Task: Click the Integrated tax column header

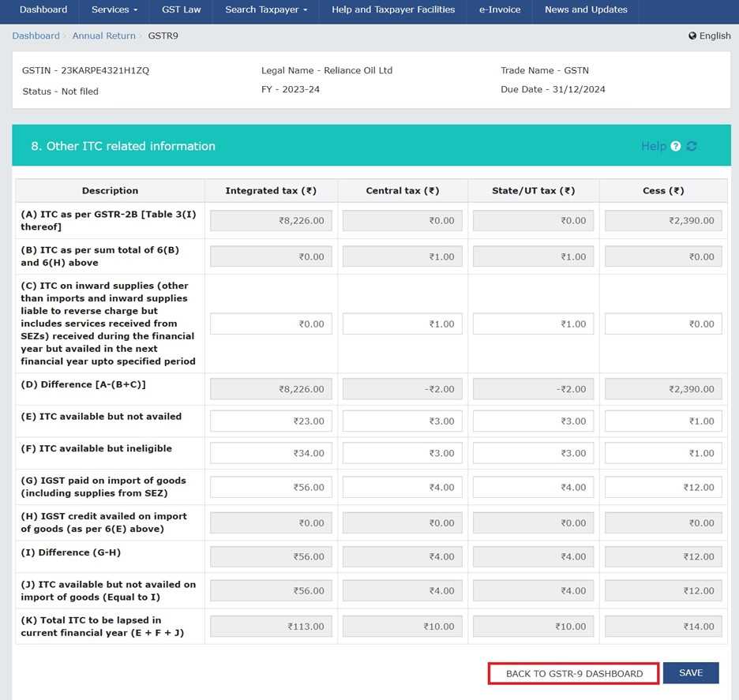Action: coord(271,191)
